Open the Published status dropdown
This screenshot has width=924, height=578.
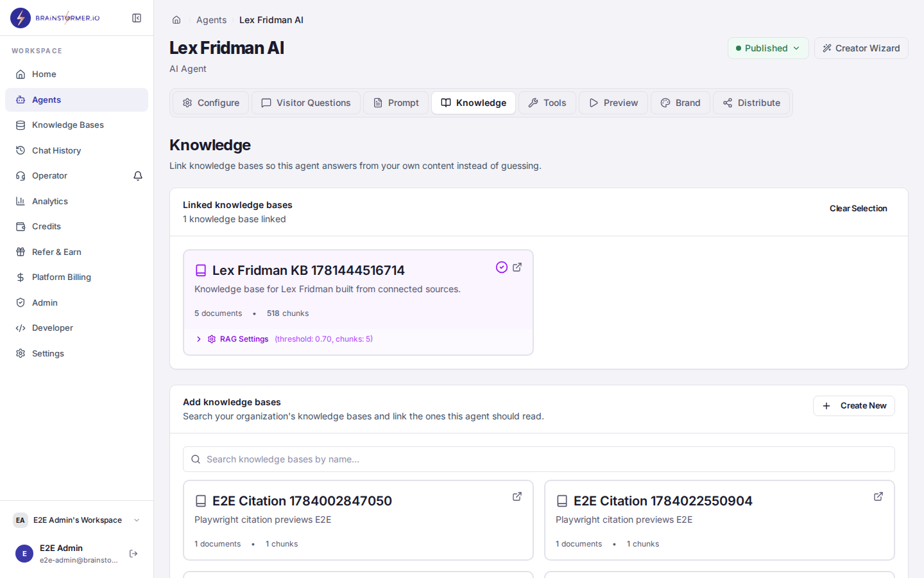click(768, 48)
